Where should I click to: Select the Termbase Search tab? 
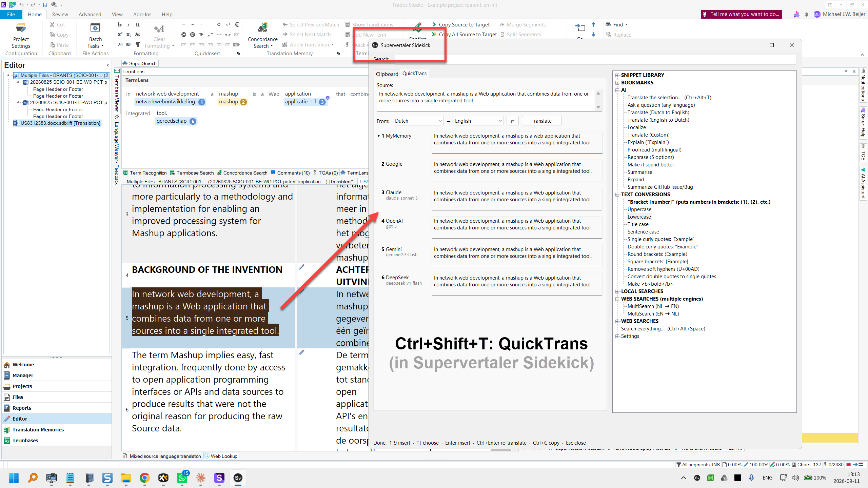point(192,173)
